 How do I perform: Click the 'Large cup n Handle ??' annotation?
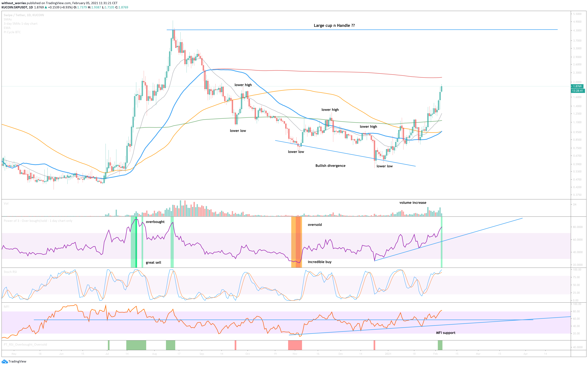pos(334,25)
